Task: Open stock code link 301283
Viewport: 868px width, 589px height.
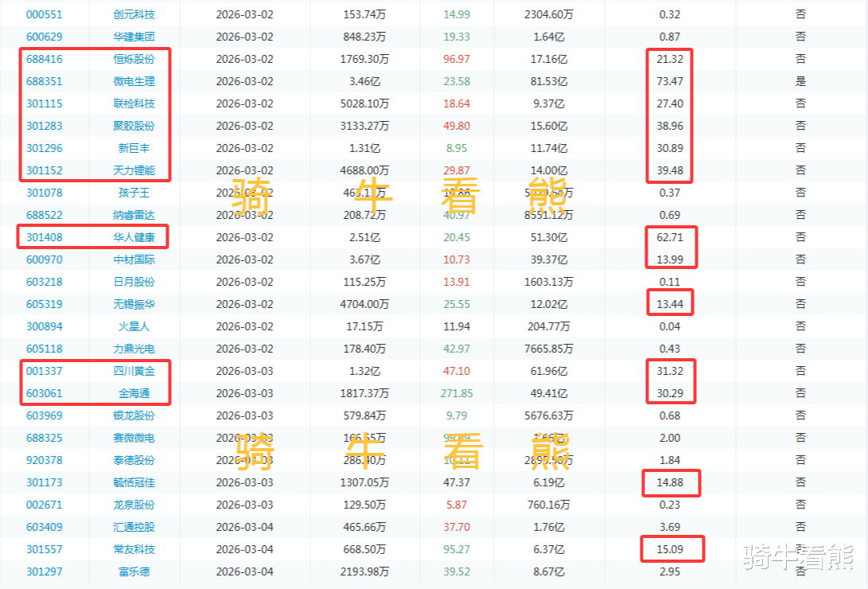Action: point(45,126)
